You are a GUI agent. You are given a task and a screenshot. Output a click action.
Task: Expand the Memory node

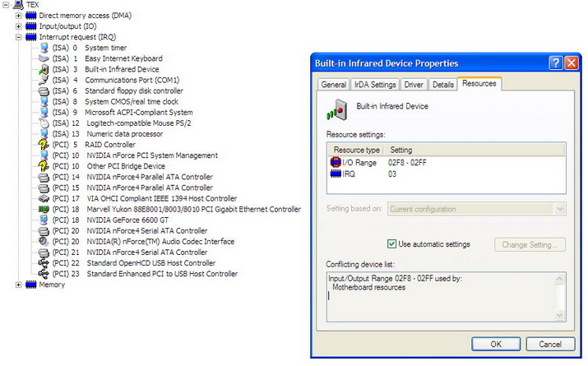coord(18,285)
